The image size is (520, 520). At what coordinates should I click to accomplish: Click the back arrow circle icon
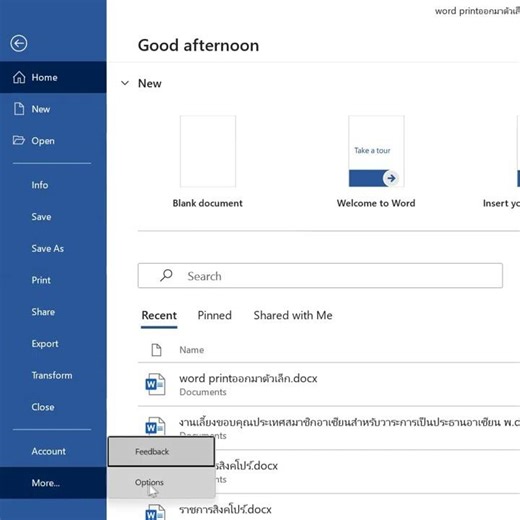pyautogui.click(x=19, y=43)
